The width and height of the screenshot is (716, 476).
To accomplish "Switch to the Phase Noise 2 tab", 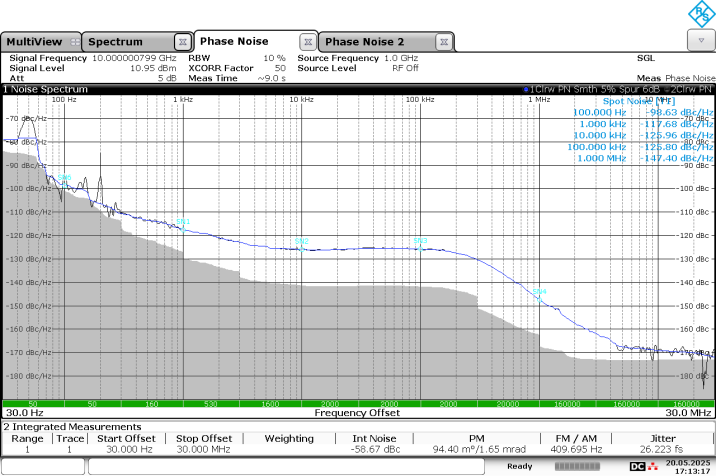I will click(x=365, y=42).
